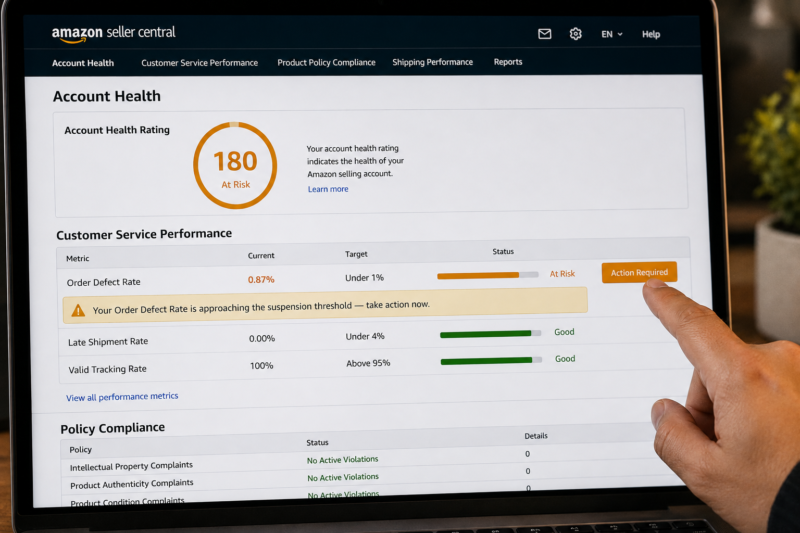The width and height of the screenshot is (800, 533).
Task: Click the Customer Service Performance section heading
Action: tap(144, 234)
